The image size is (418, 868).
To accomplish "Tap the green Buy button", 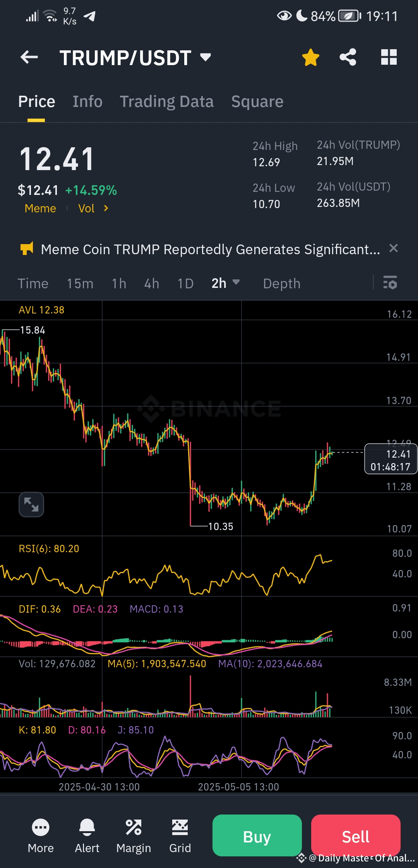I will pos(257,835).
